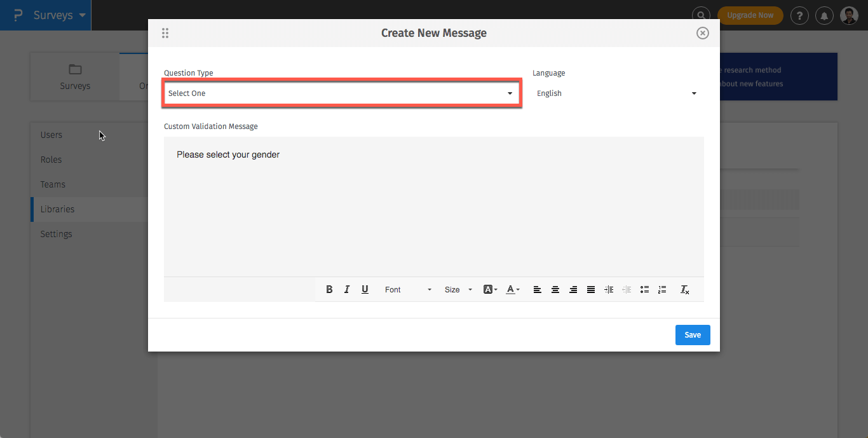
Task: Open the Font family dropdown
Action: (x=407, y=289)
